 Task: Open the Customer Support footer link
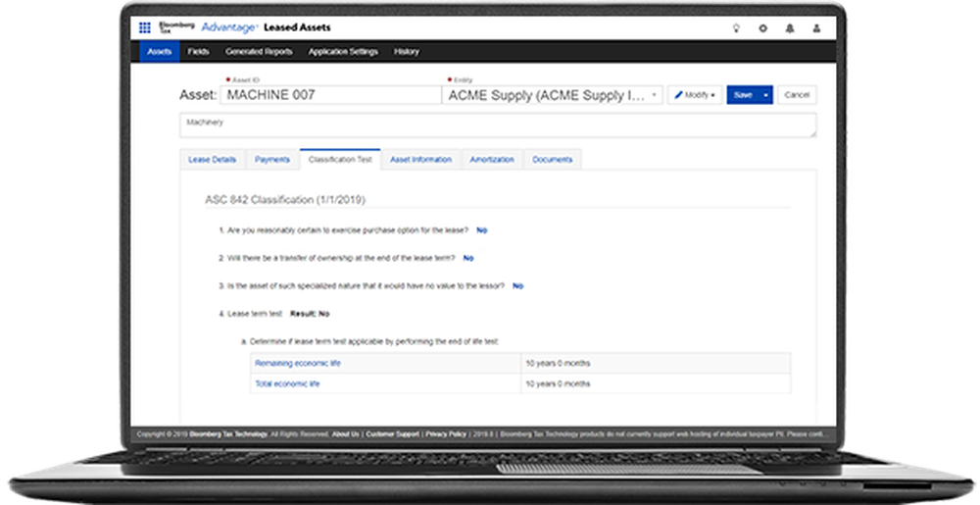click(x=393, y=433)
